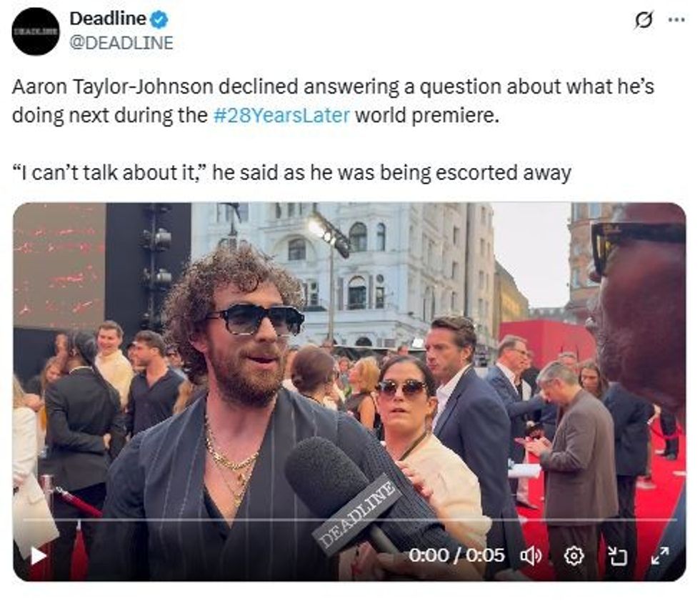The width and height of the screenshot is (700, 601).
Task: Click the Deadline profile avatar
Action: pos(36,31)
